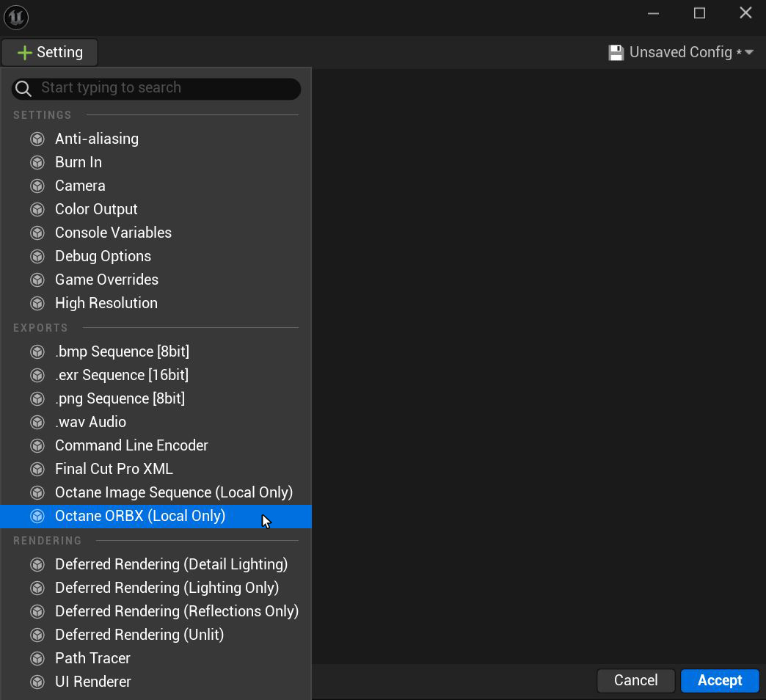
Task: Click the Unreal Engine logo icon
Action: tap(16, 15)
